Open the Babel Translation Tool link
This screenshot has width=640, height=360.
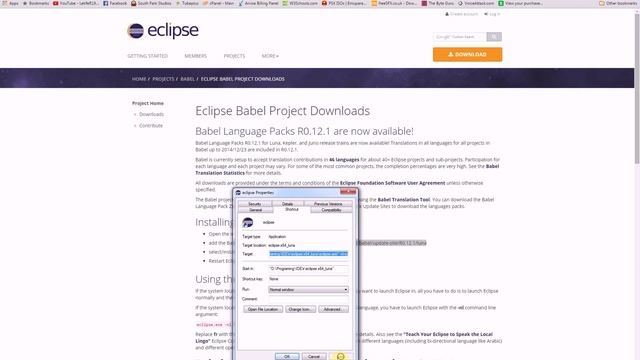pyautogui.click(x=404, y=200)
